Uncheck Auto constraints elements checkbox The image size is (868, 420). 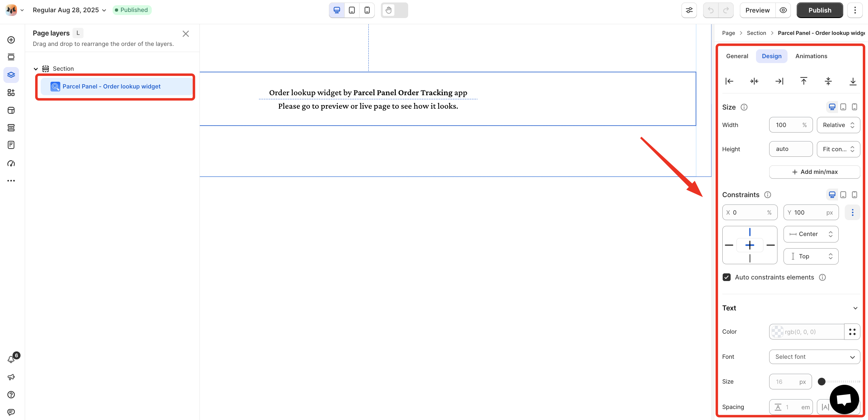[x=726, y=277]
